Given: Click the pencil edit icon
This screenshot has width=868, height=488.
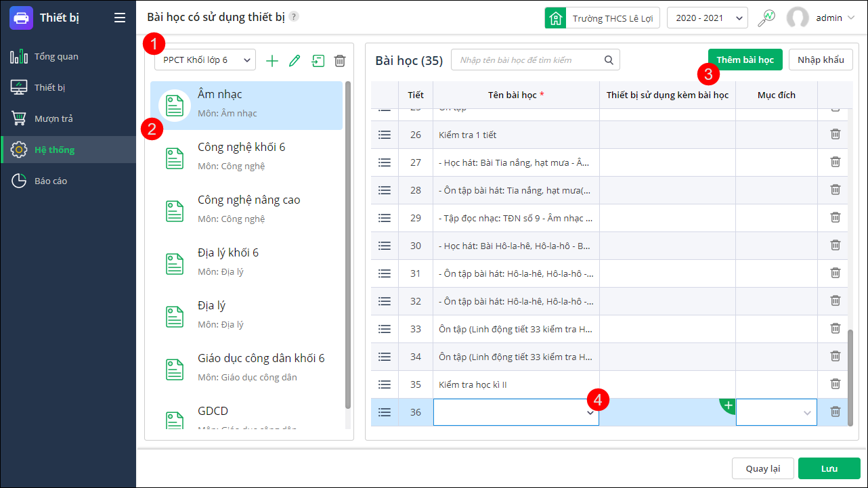Looking at the screenshot, I should pyautogui.click(x=295, y=61).
